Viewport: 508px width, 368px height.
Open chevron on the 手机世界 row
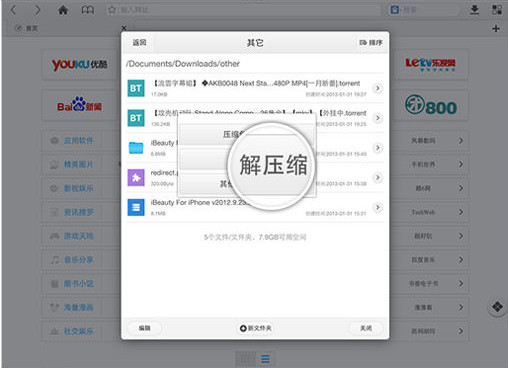pyautogui.click(x=461, y=164)
